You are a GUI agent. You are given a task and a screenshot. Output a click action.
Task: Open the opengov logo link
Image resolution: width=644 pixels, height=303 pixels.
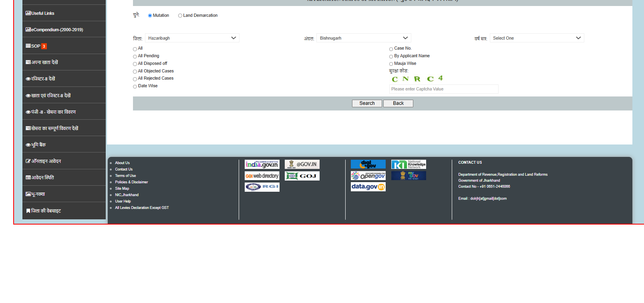point(368,176)
